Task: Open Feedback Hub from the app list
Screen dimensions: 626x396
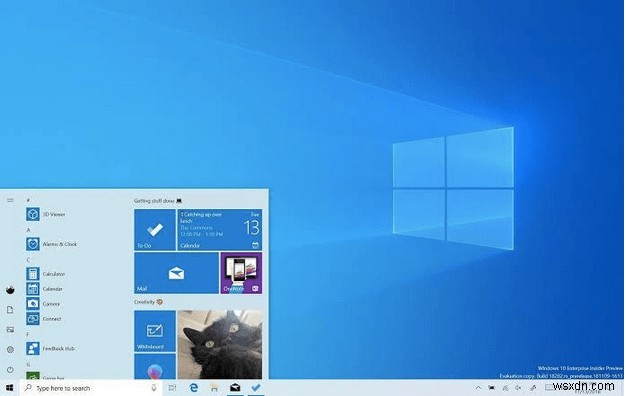Action: click(x=51, y=348)
